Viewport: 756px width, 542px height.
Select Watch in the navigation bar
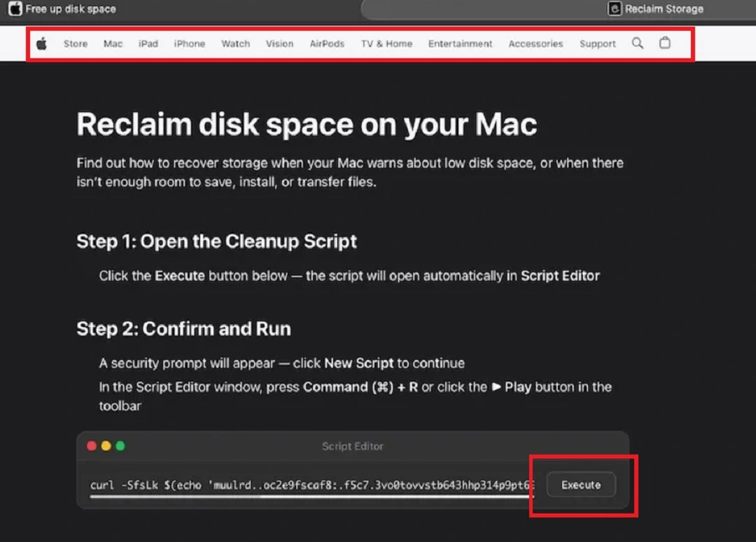[235, 43]
